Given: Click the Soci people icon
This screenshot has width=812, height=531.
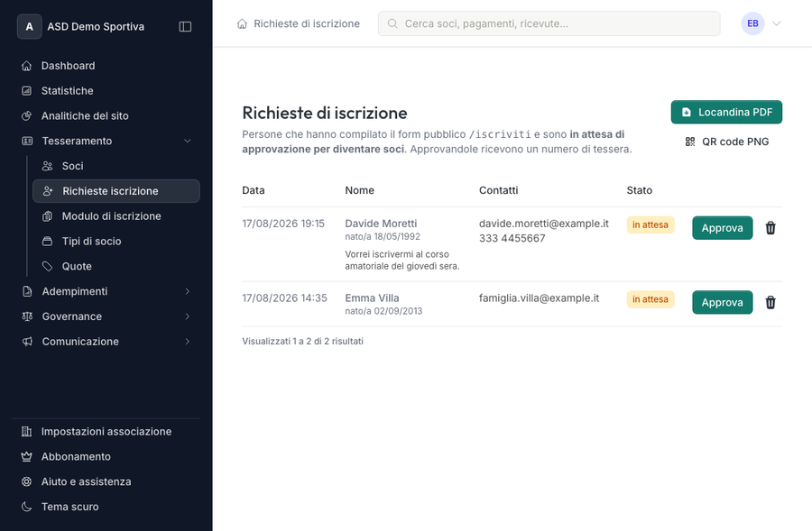Looking at the screenshot, I should coord(47,166).
